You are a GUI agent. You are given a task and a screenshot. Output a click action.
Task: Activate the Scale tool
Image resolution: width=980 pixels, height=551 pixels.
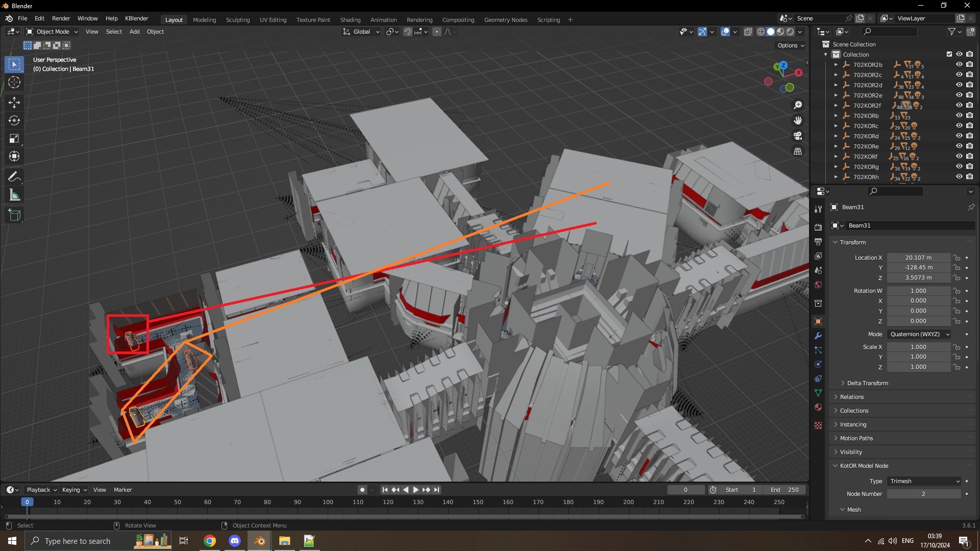14,138
